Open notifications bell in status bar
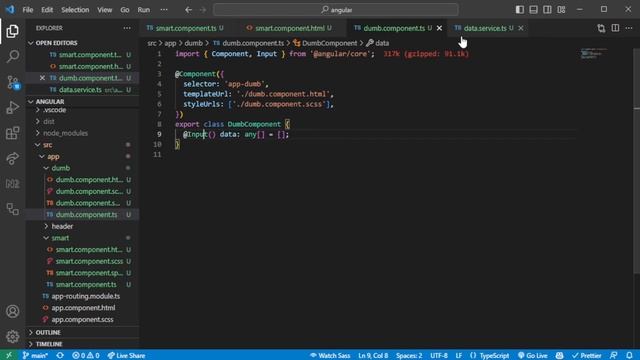This screenshot has height=360, width=640. pos(629,355)
